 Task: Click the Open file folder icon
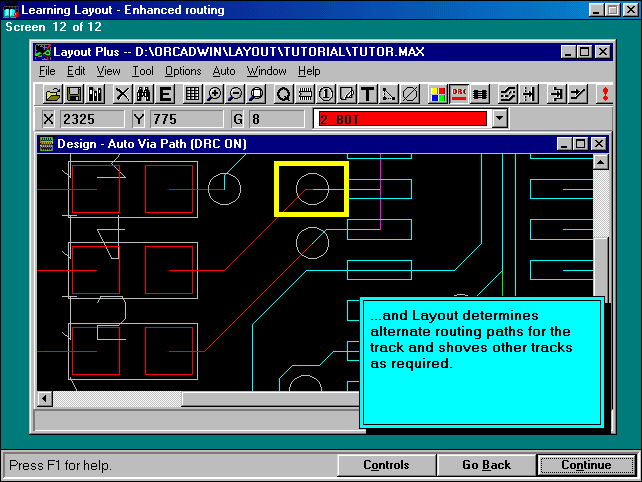(53, 94)
